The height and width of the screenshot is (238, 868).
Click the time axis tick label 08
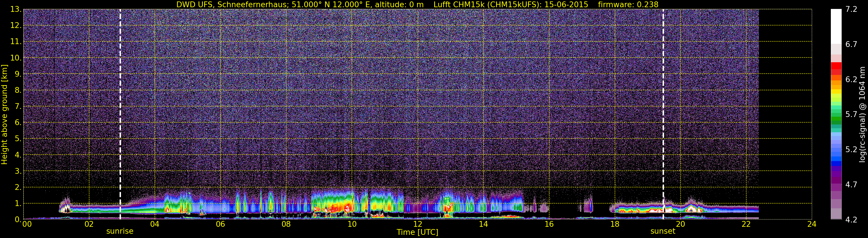point(286,224)
